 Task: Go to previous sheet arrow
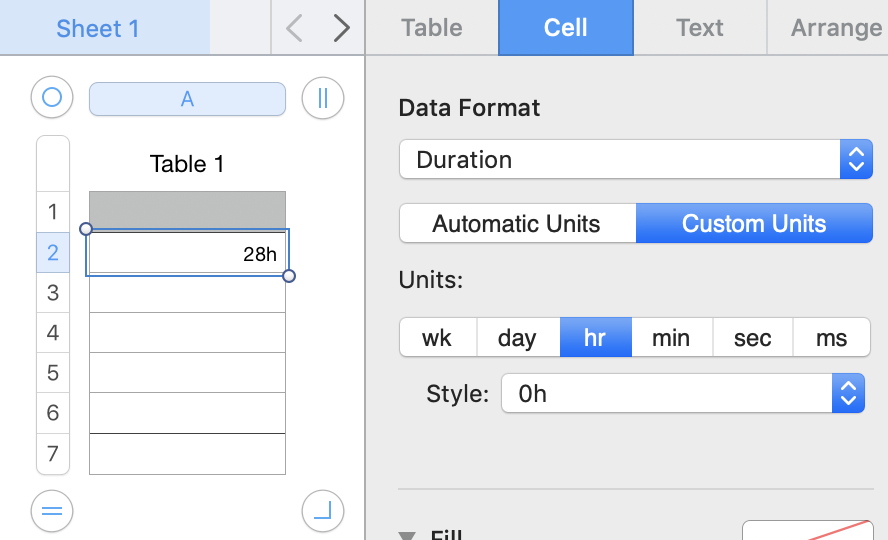[x=294, y=28]
